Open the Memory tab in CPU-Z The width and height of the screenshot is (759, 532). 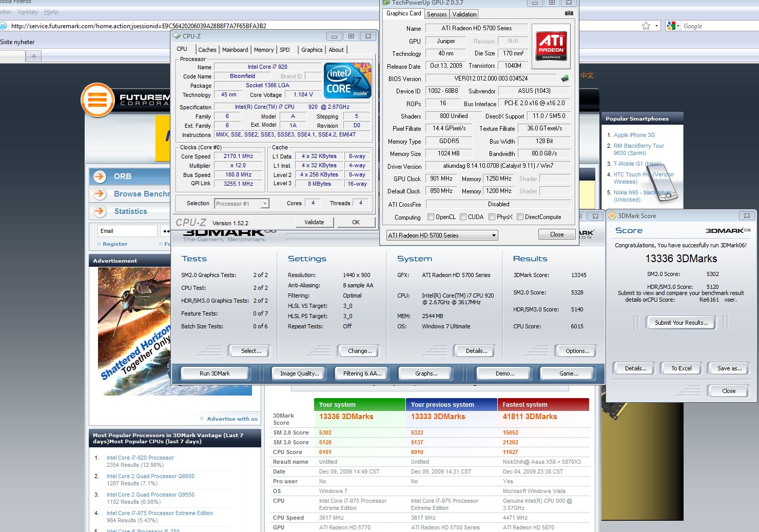tap(264, 50)
